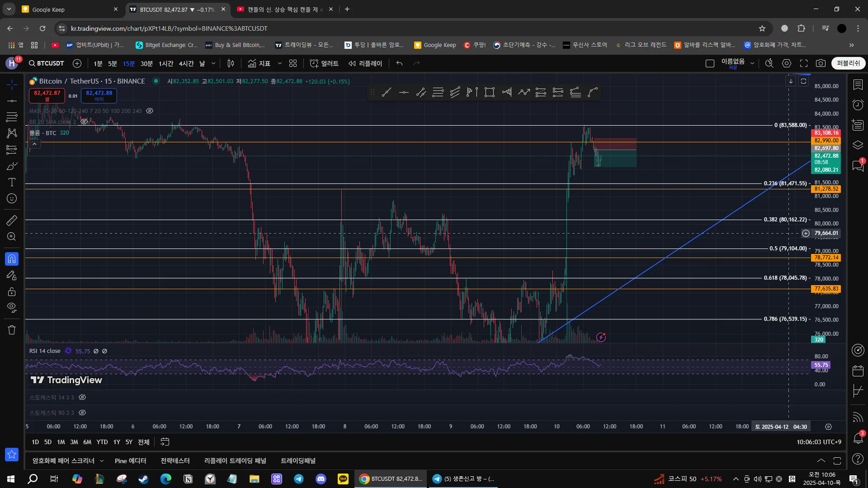Open the Pine editor tab
This screenshot has width=868, height=488.
130,460
